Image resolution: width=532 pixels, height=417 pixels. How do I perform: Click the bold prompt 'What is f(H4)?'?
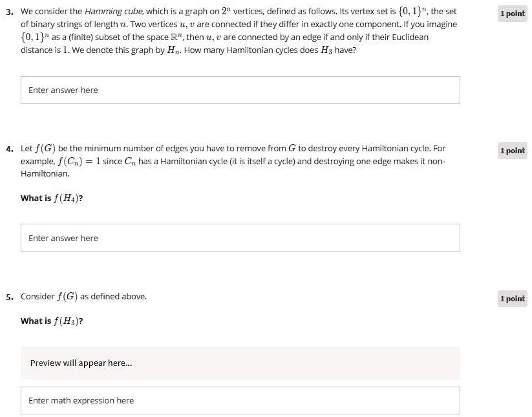pos(52,198)
